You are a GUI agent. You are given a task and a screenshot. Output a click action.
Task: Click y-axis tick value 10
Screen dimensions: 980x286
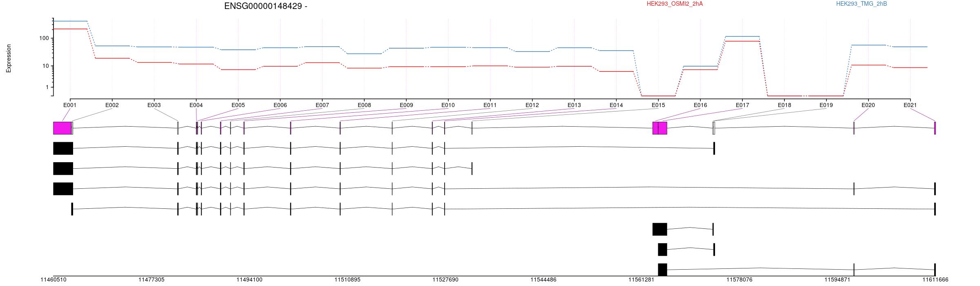pyautogui.click(x=45, y=66)
